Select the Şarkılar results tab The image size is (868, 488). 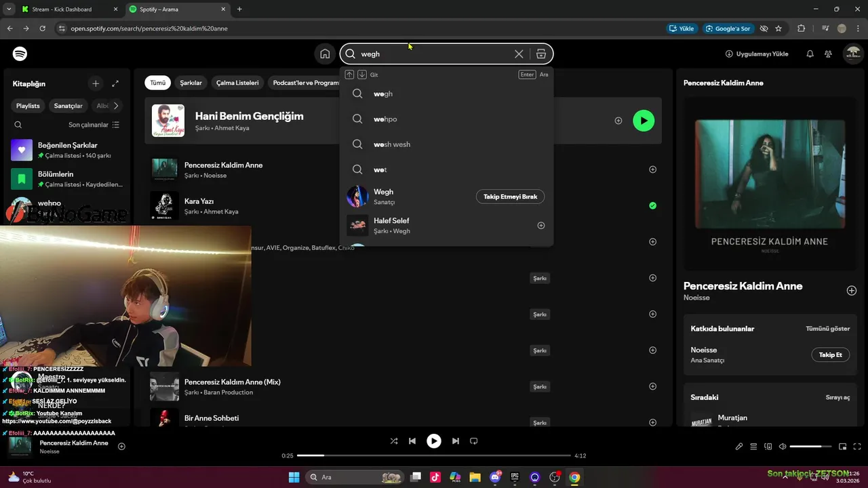[x=191, y=83]
